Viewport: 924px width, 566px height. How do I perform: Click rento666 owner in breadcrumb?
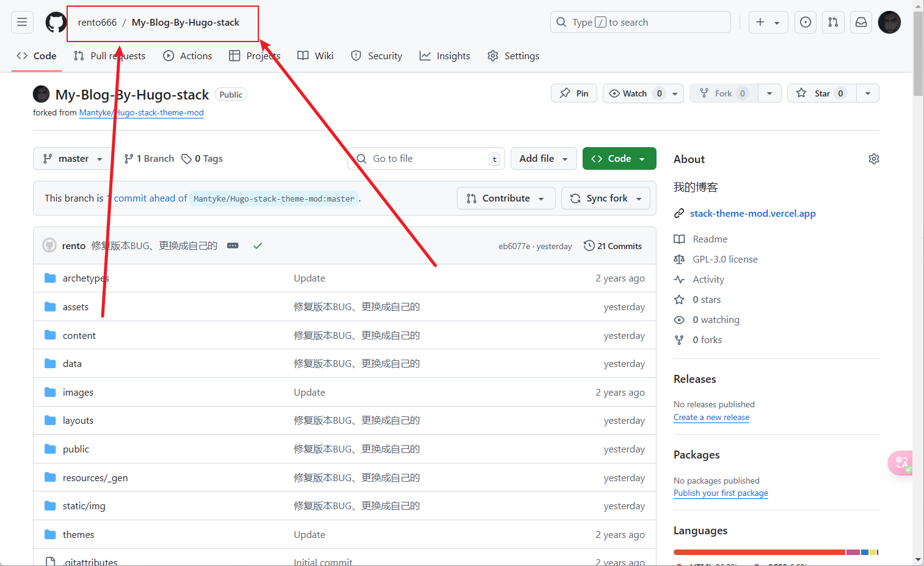[x=97, y=23]
